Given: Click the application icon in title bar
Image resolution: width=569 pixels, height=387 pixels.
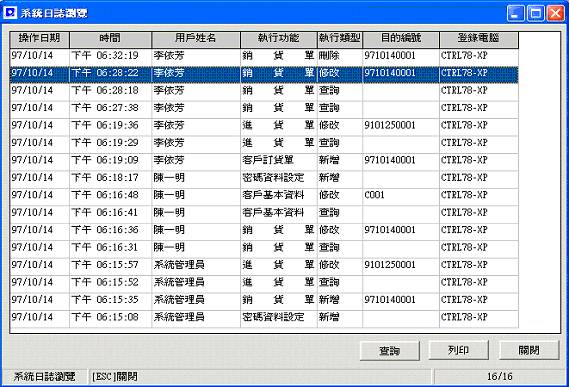Looking at the screenshot, I should click(10, 12).
